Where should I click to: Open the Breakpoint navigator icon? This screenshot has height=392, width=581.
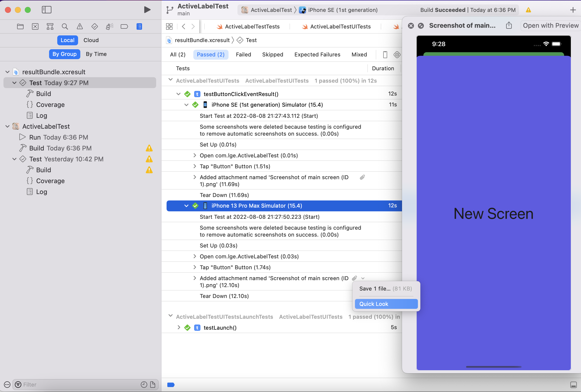tap(124, 26)
